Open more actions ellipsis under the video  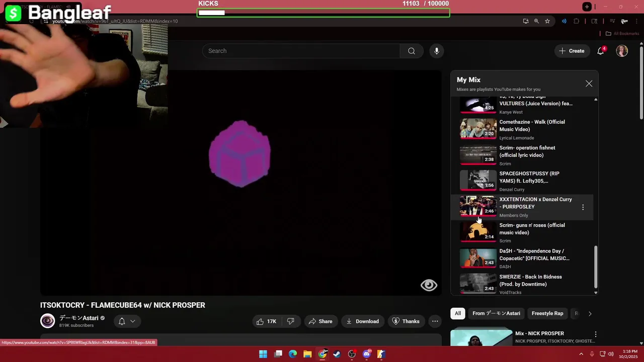[435, 321]
